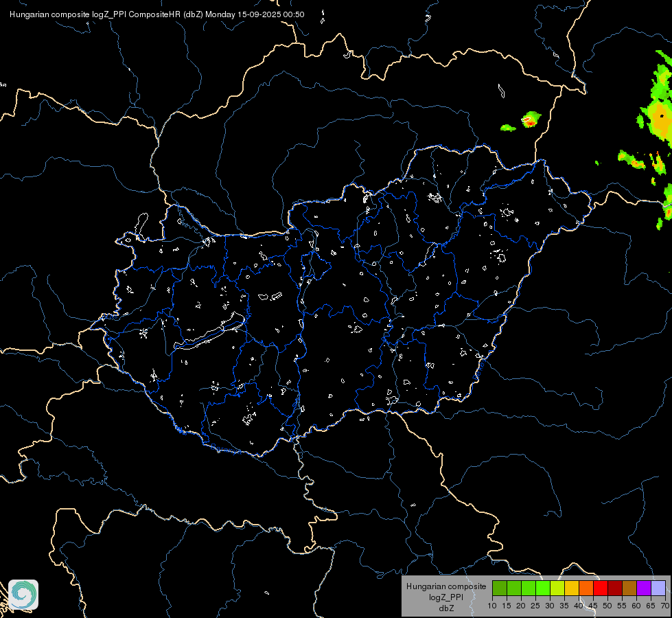Click the legend scale value '40'
Image resolution: width=672 pixels, height=618 pixels.
[579, 606]
